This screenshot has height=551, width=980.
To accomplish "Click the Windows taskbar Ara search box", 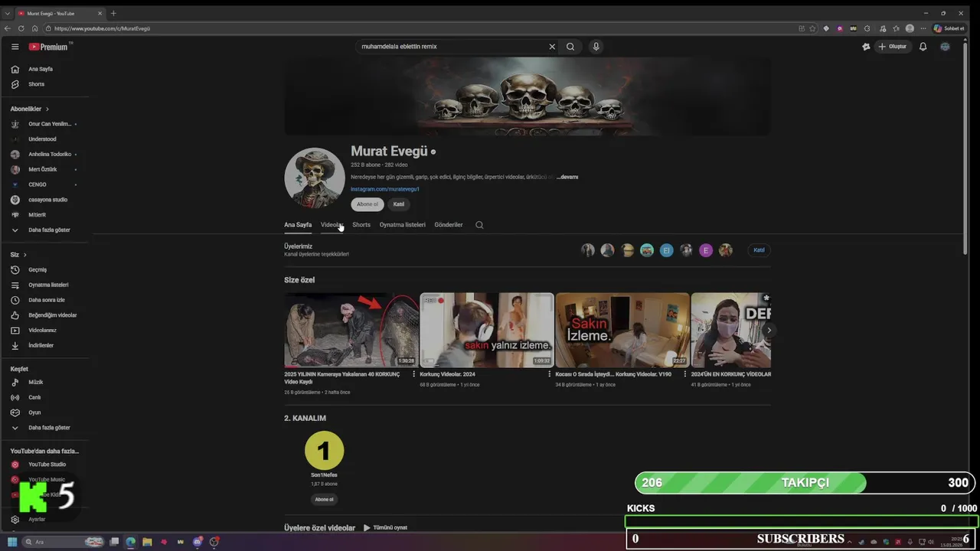I will [x=63, y=542].
